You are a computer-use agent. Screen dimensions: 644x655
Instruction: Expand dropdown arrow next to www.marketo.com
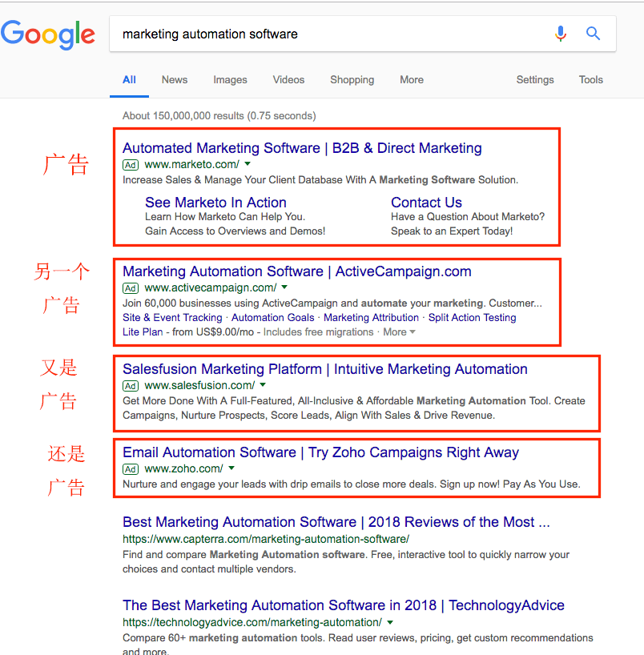pos(247,164)
